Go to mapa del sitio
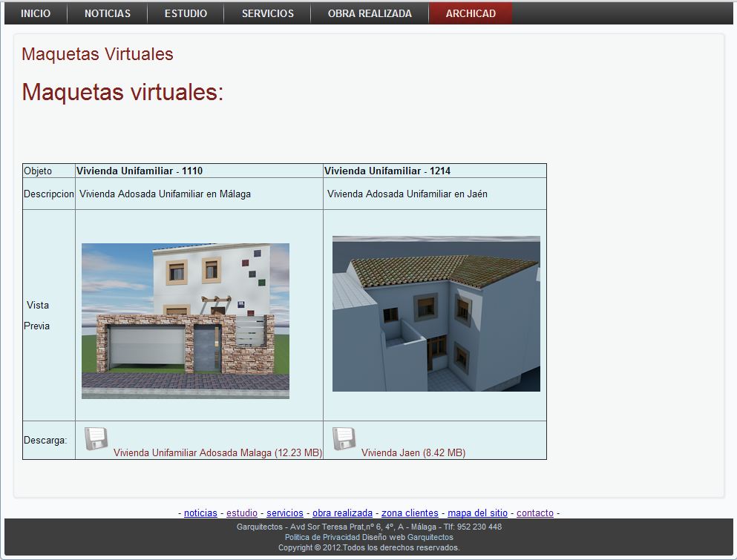 477,513
